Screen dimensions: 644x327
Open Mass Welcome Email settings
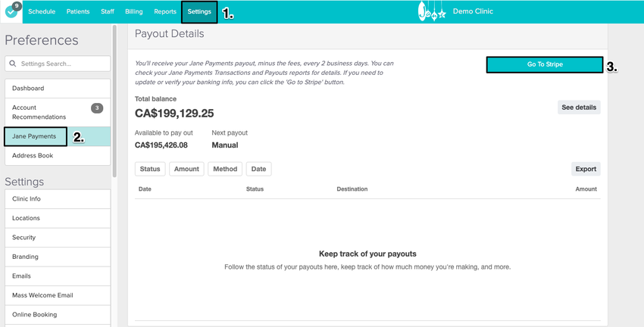(58, 295)
